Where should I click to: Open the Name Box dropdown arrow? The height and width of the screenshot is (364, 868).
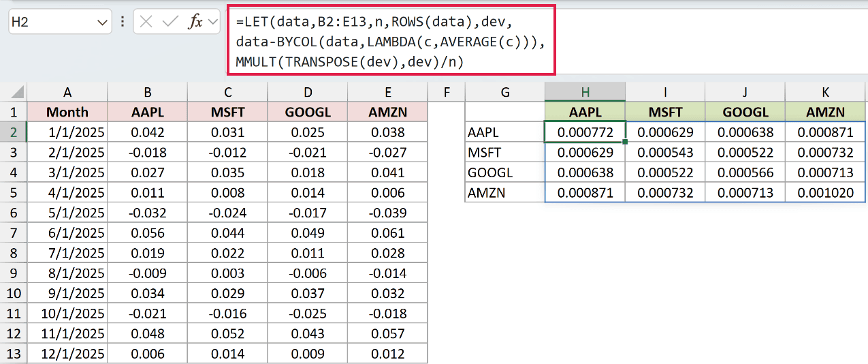103,22
